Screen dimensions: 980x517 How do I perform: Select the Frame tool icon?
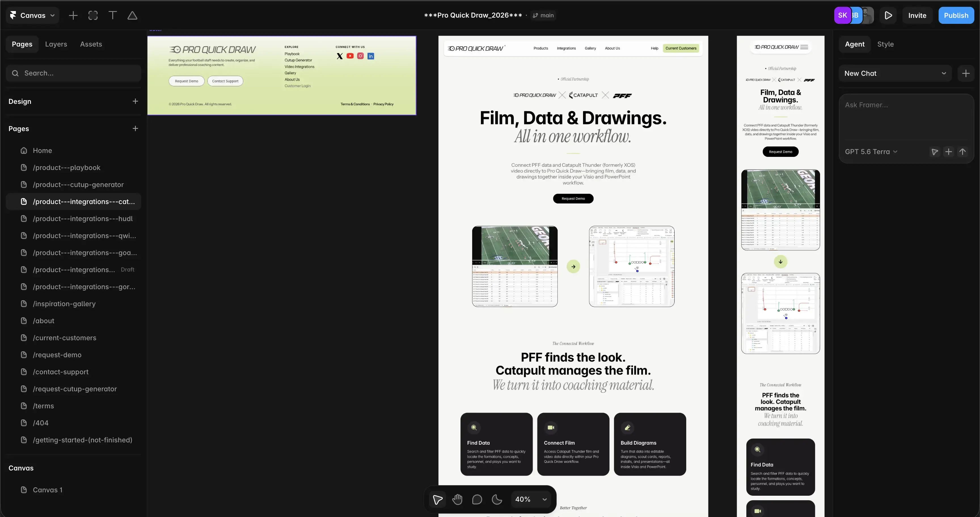coord(93,15)
